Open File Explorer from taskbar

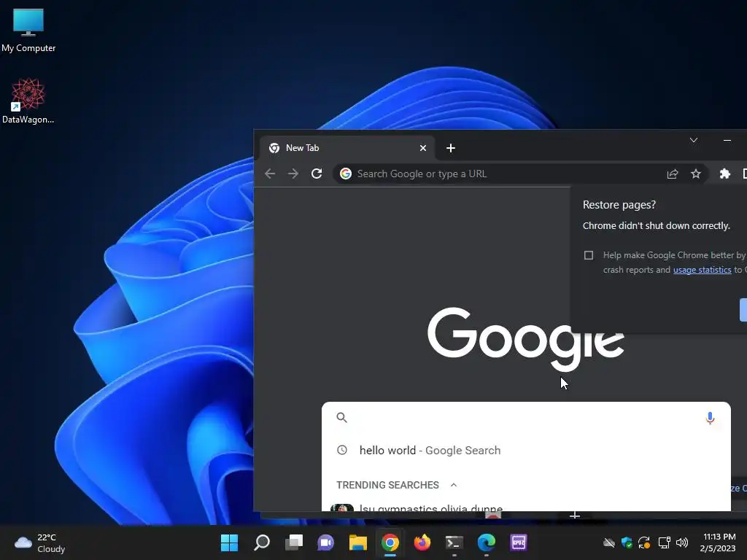357,542
